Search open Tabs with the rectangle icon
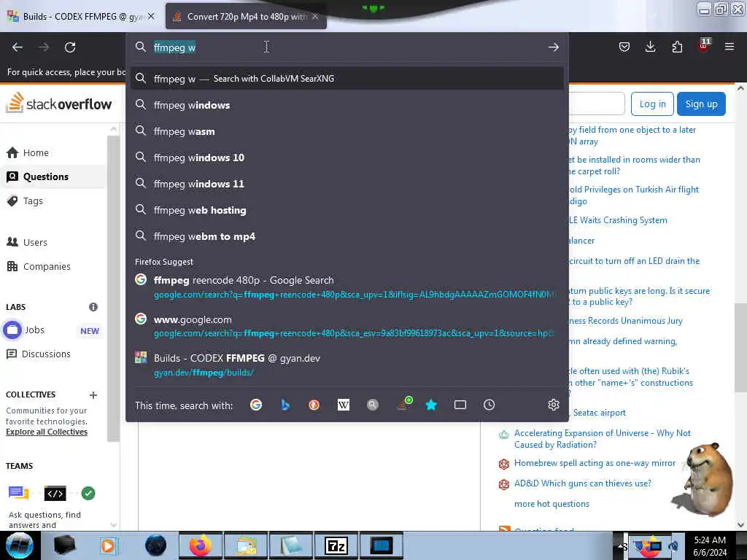 pyautogui.click(x=460, y=405)
